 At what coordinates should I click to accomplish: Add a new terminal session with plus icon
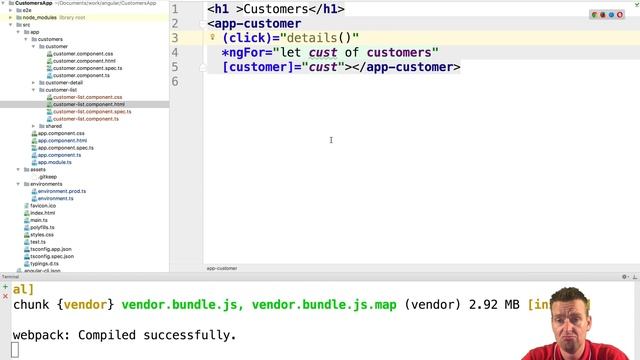(x=5, y=287)
